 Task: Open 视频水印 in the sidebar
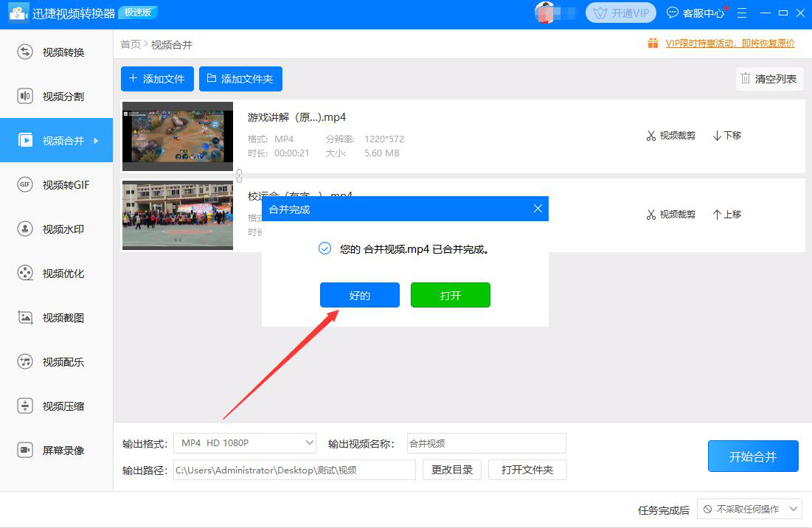(56, 229)
